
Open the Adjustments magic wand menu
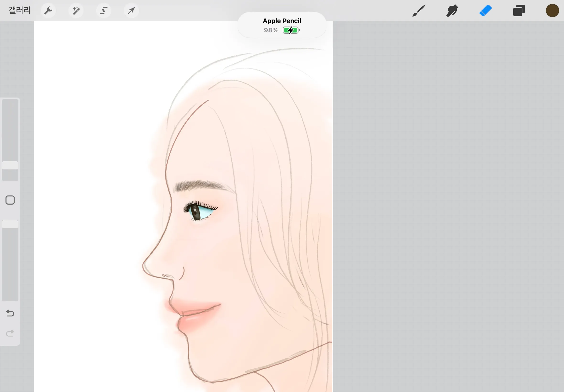[76, 11]
